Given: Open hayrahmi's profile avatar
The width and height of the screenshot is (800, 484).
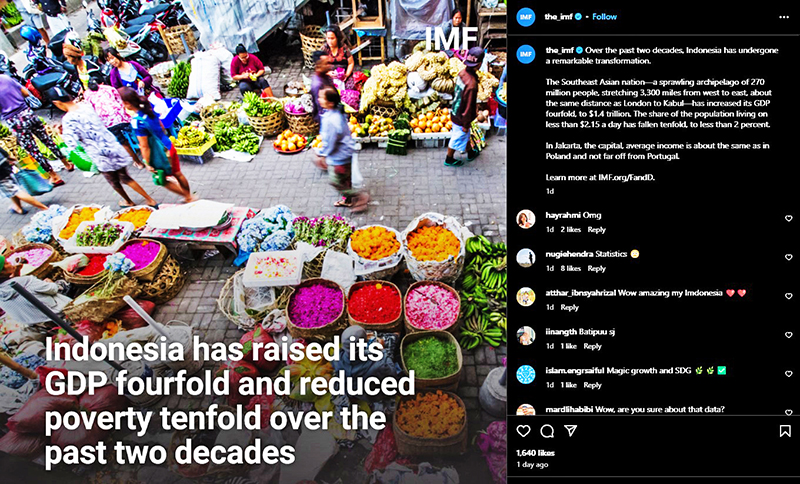Looking at the screenshot, I should [526, 219].
